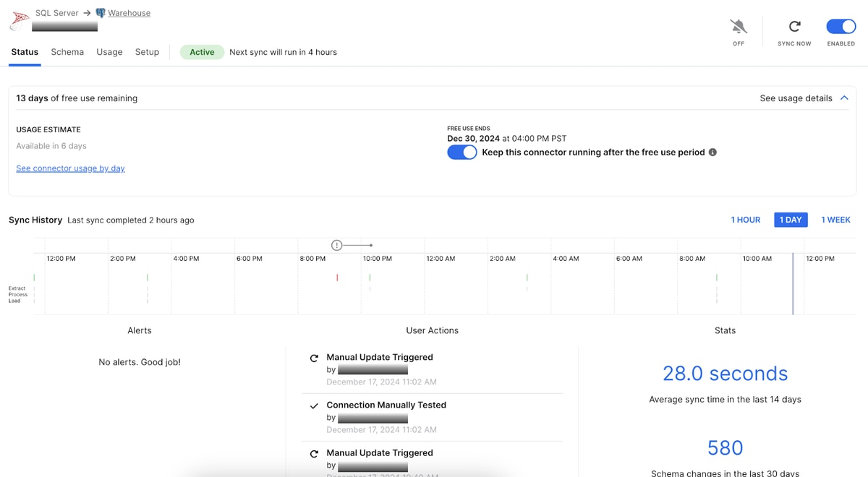Click the info icon beside free use period
Image resolution: width=868 pixels, height=477 pixels.
point(712,152)
